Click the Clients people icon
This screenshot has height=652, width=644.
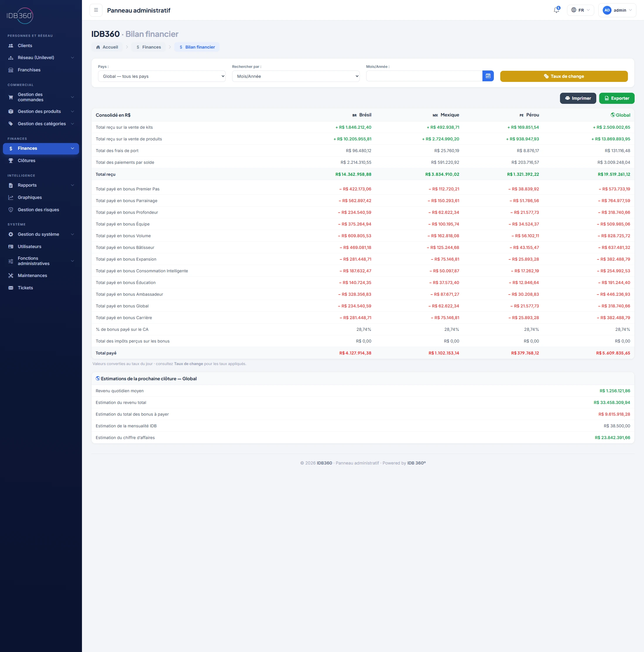pyautogui.click(x=11, y=46)
